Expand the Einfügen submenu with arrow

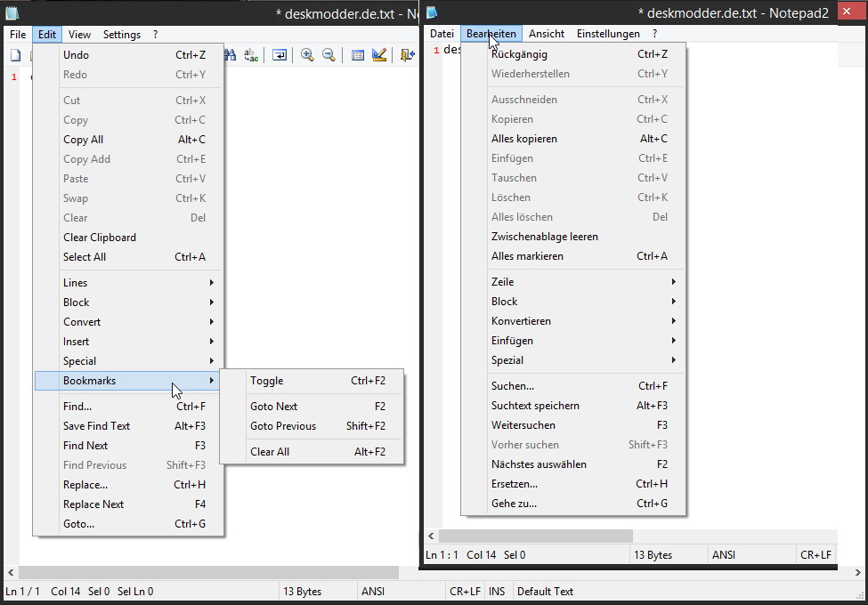coord(573,341)
